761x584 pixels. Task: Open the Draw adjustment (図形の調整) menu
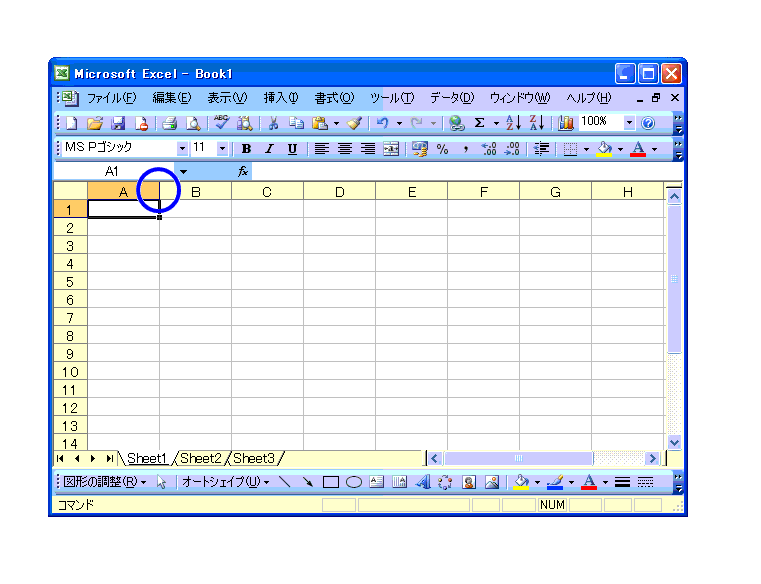pos(105,482)
